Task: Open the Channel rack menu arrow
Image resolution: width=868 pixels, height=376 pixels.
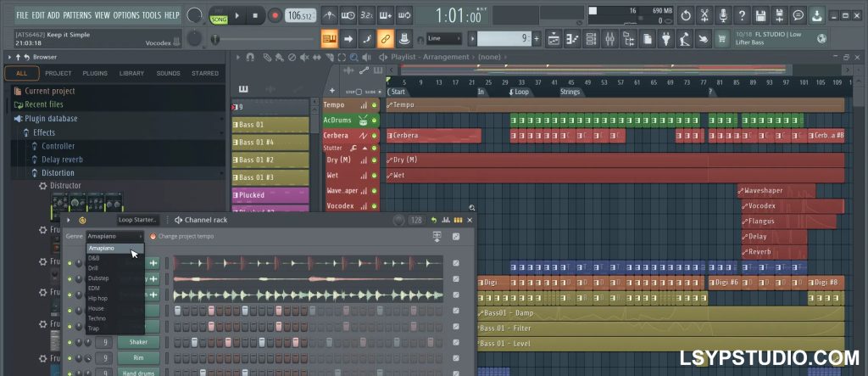Action: (69, 220)
